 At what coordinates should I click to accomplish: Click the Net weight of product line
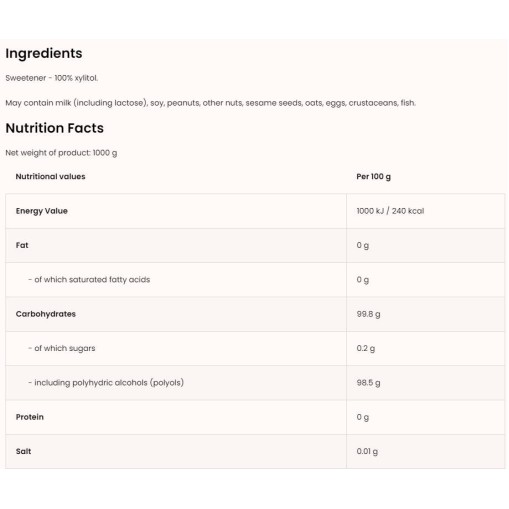click(61, 153)
